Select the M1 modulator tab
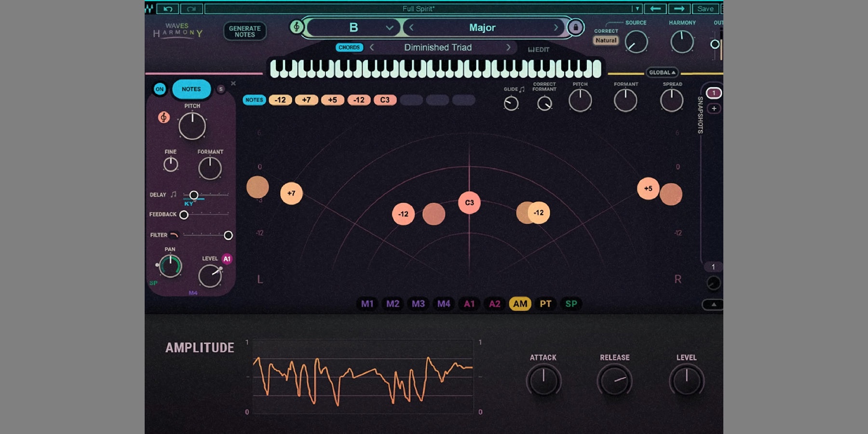The width and height of the screenshot is (868, 434). point(367,304)
